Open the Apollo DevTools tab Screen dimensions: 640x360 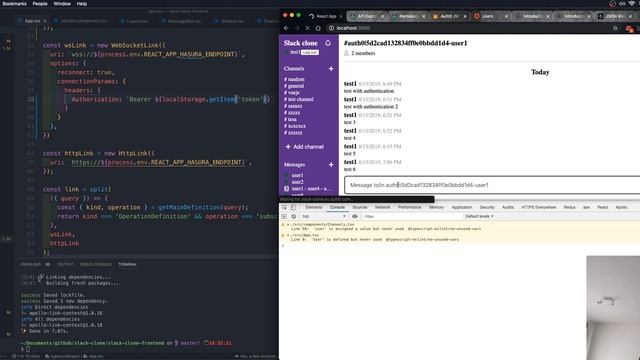[x=622, y=207]
